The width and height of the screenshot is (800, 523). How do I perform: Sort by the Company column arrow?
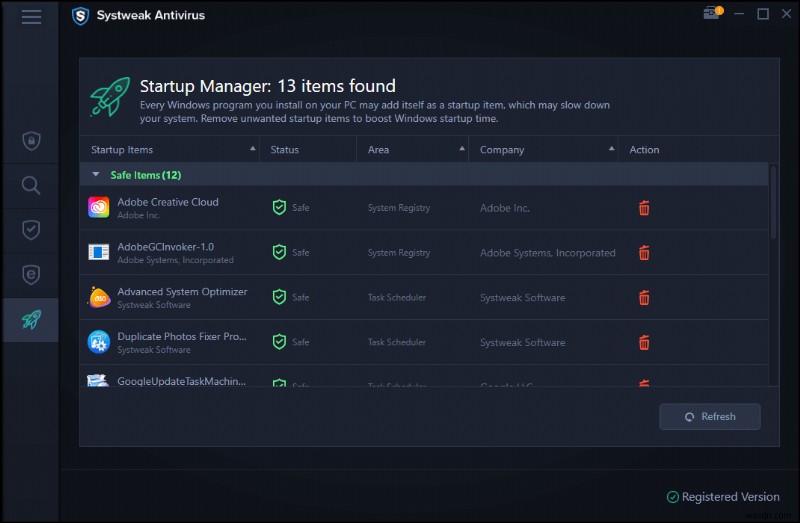click(611, 150)
